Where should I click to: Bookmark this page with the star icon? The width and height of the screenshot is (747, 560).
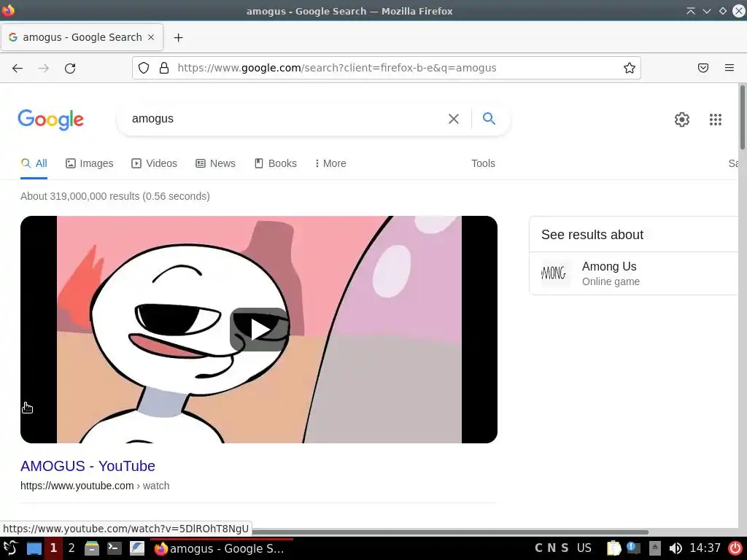point(630,68)
